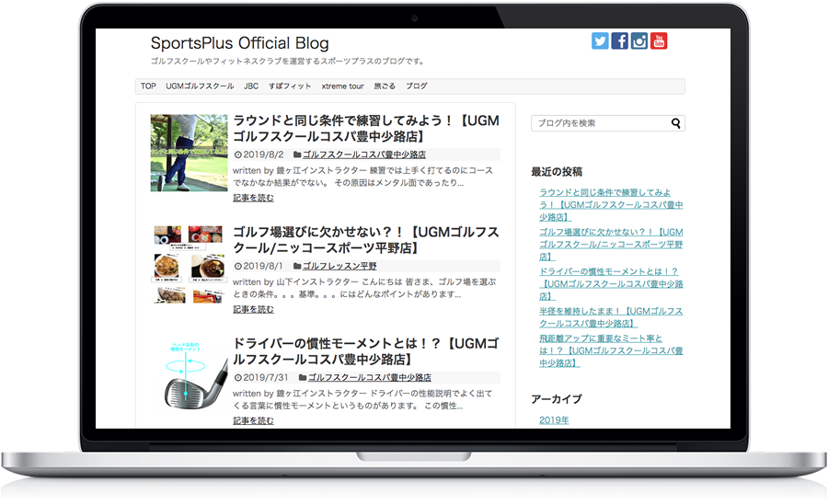828x504 pixels.
Task: Open the Facebook social icon
Action: [619, 40]
